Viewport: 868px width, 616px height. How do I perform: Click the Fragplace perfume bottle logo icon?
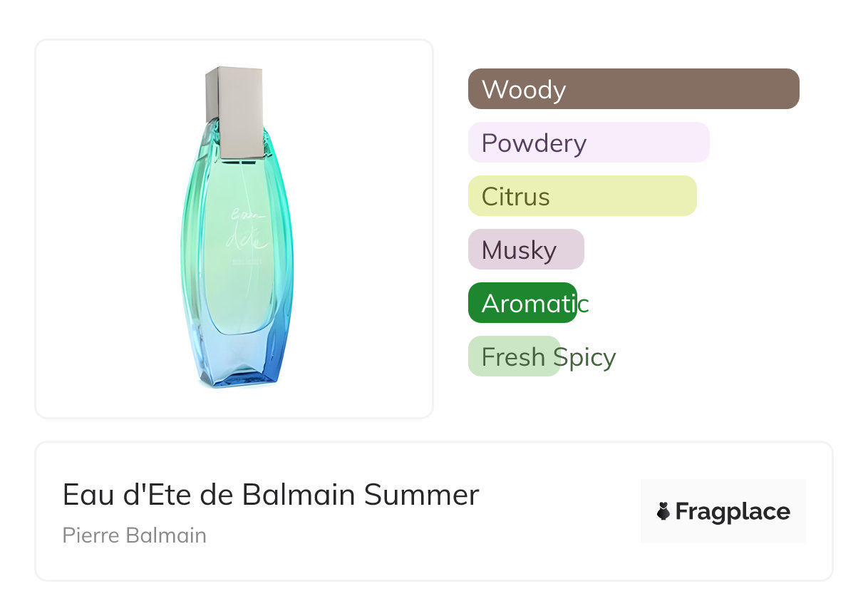663,511
